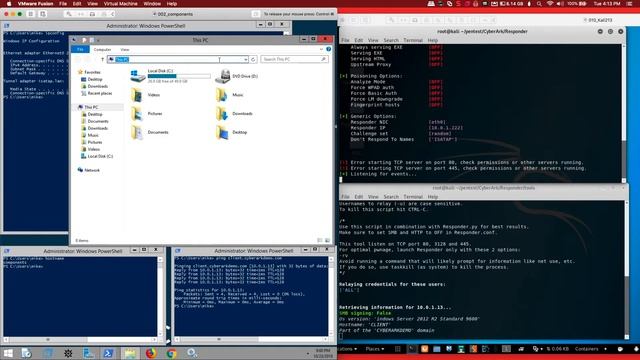Click the Spotlight search icon in macOS menu bar
This screenshot has width=640, height=360.
tap(539, 4)
